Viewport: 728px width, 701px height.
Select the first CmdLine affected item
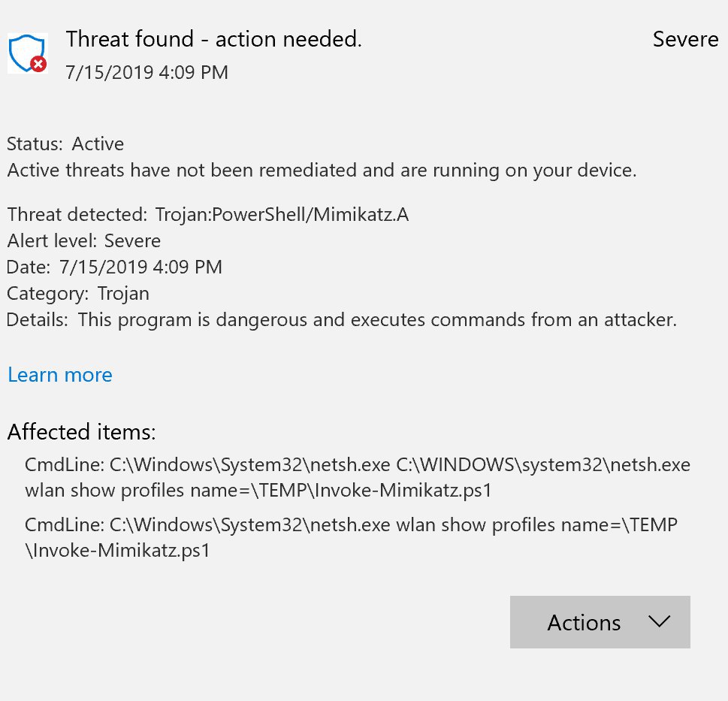click(358, 477)
